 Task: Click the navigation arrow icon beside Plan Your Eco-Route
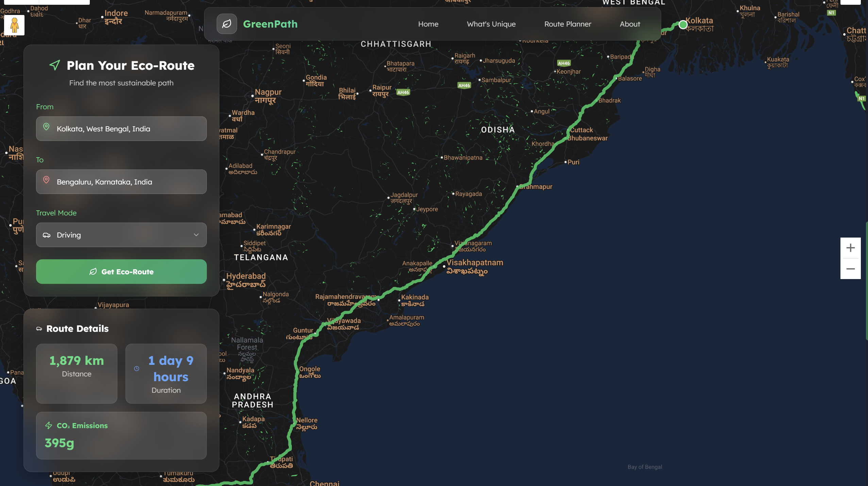click(x=55, y=65)
